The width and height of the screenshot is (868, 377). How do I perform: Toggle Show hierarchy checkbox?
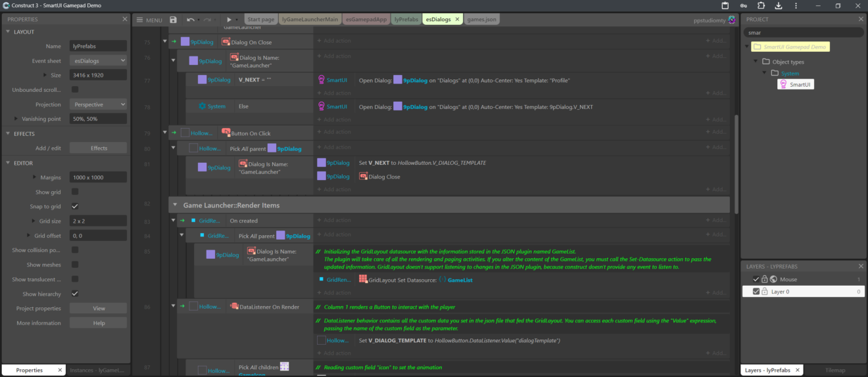74,294
